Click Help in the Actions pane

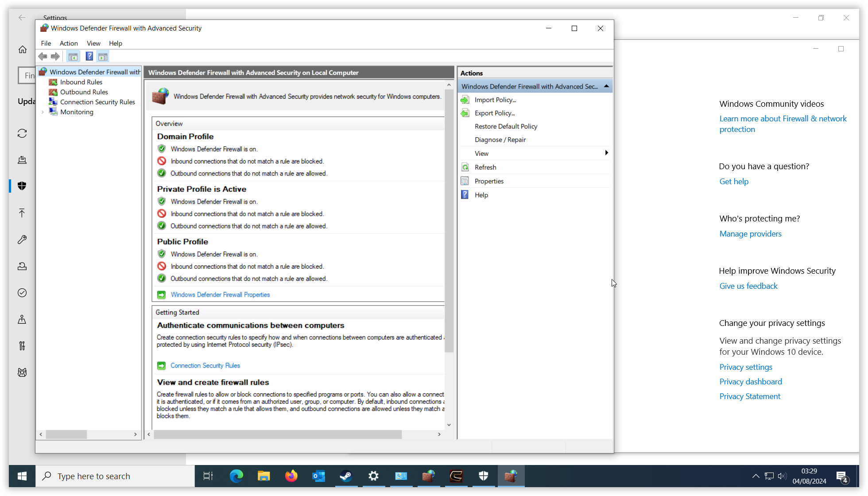click(481, 195)
